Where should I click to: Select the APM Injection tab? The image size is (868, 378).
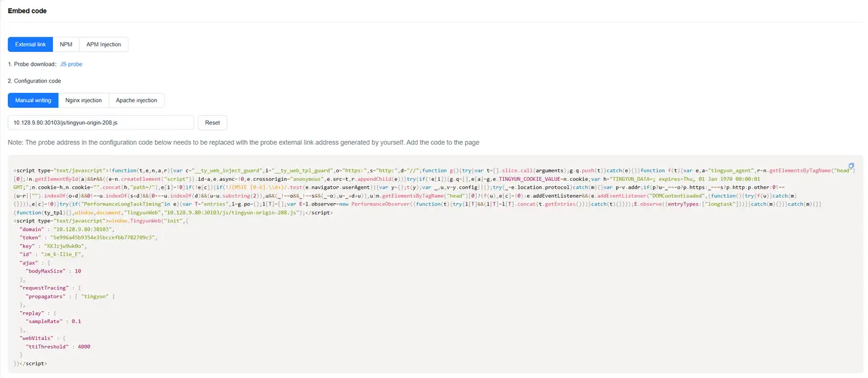point(103,45)
